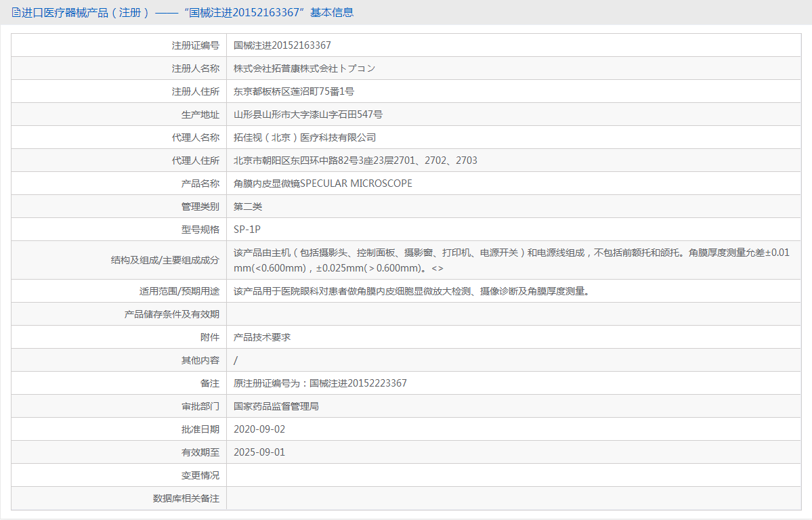Click the 附件 label
The image size is (812, 520).
click(210, 337)
